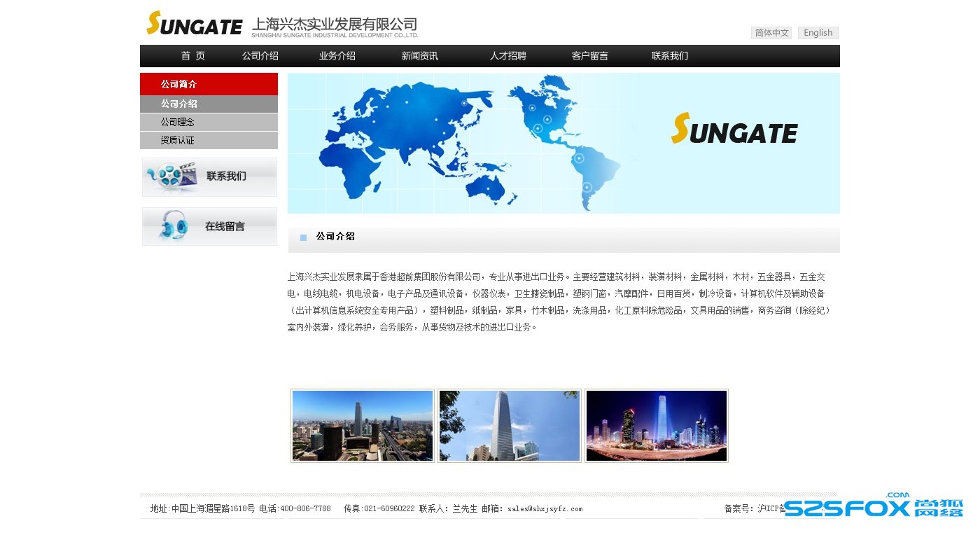Click the email sales@shxjsyfz.com in footer
This screenshot has width=980, height=535.
545,509
